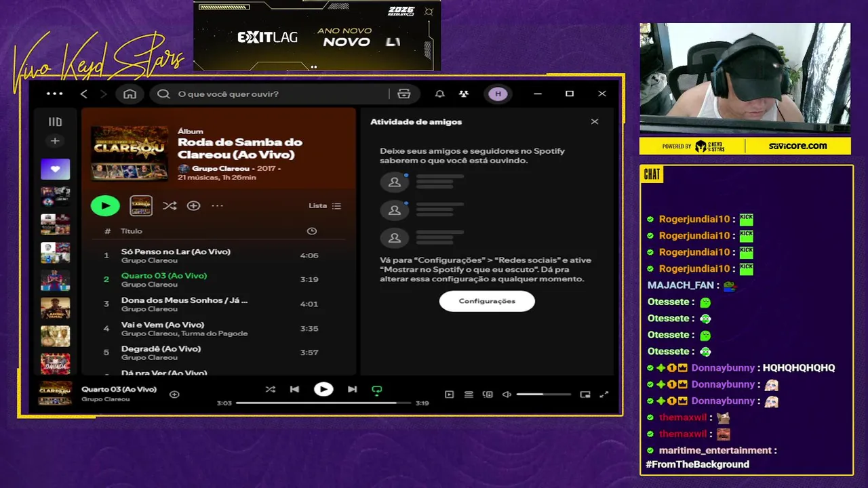Enable shuffle for the album
This screenshot has height=488, width=868.
click(170, 205)
